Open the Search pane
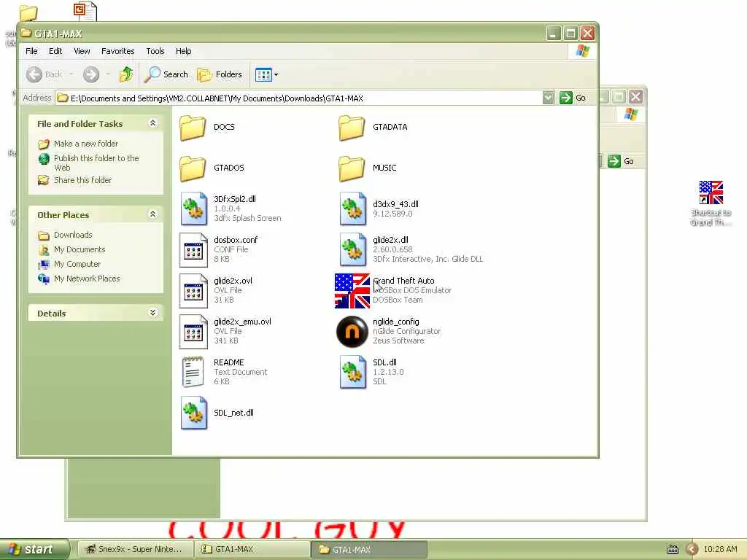 (x=166, y=74)
